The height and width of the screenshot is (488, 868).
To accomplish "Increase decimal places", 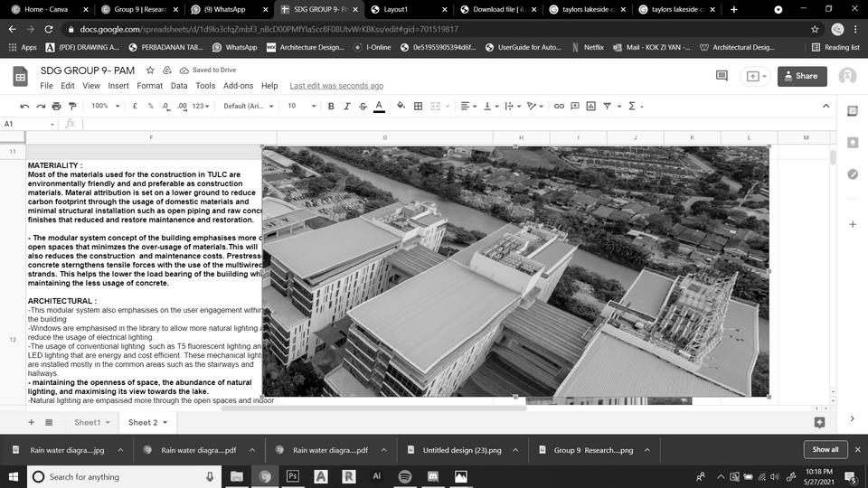I will pyautogui.click(x=182, y=106).
